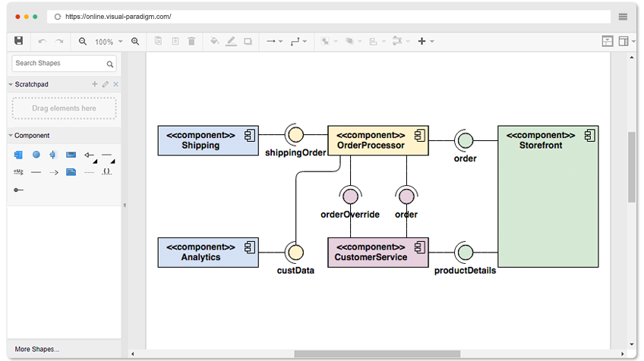Zoom in using the magnifier plus icon
644x361 pixels.
pos(135,42)
